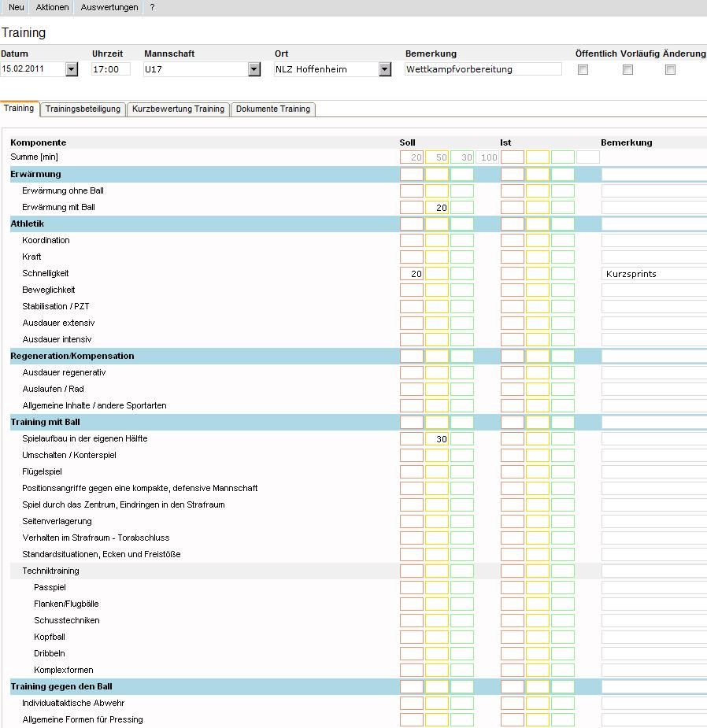The width and height of the screenshot is (707, 728).
Task: Click Erwärmung ohne Ball Bemerkung field
Action: [x=654, y=190]
